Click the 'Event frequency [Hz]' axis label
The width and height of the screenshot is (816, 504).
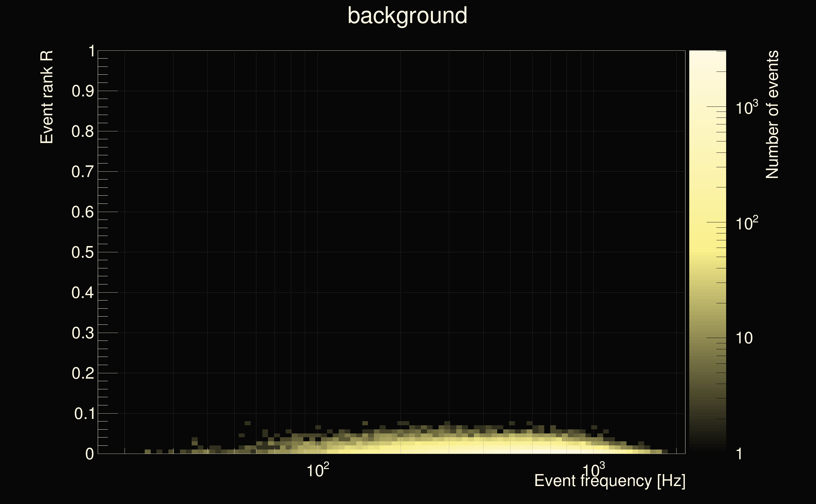point(610,481)
